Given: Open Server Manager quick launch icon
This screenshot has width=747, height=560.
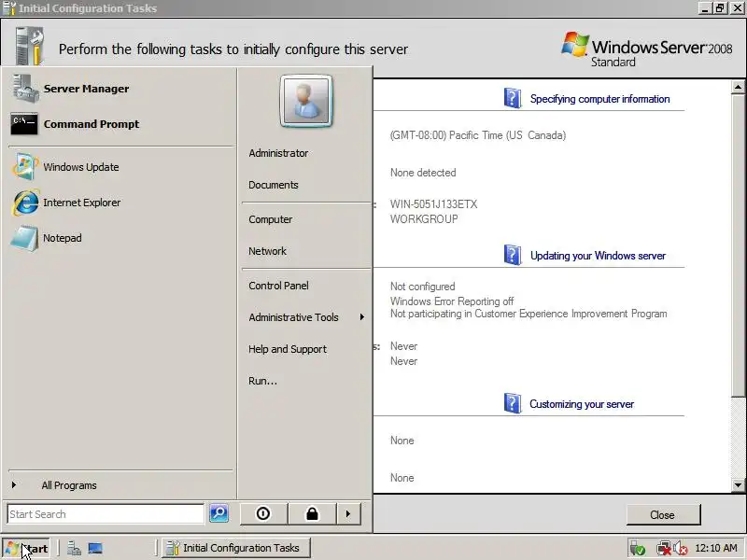Looking at the screenshot, I should (x=74, y=549).
